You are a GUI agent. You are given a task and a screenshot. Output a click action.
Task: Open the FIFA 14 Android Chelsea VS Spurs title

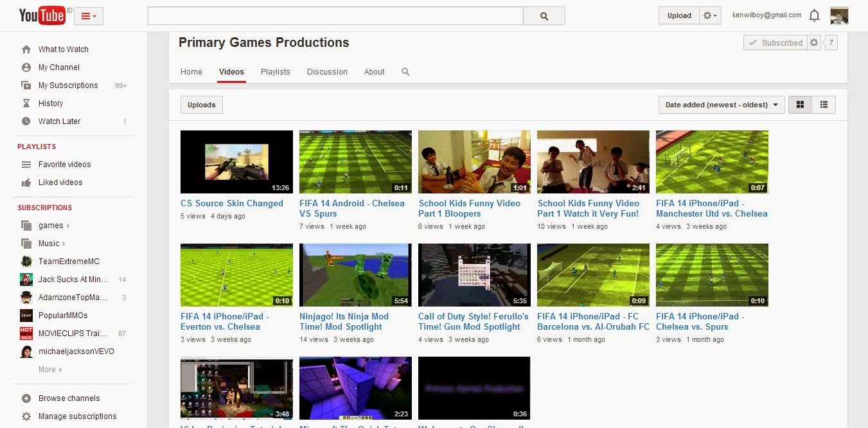(352, 208)
